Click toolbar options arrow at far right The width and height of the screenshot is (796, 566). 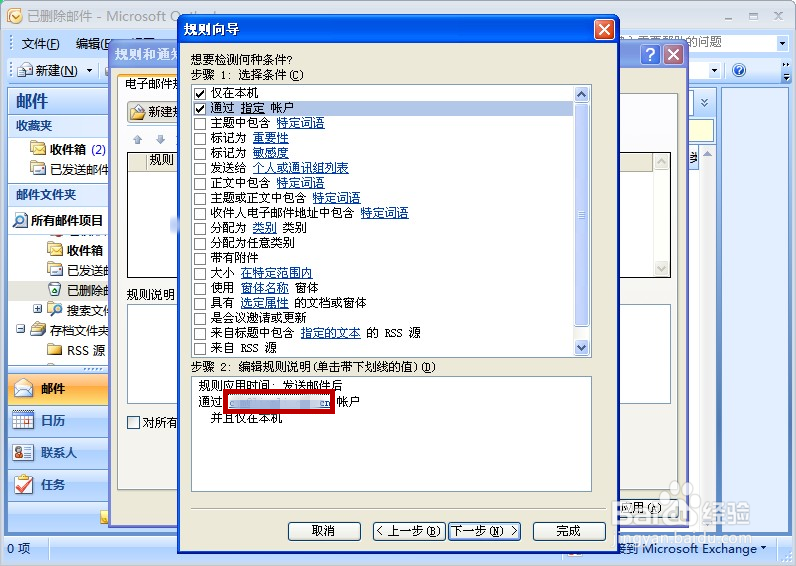pyautogui.click(x=786, y=72)
